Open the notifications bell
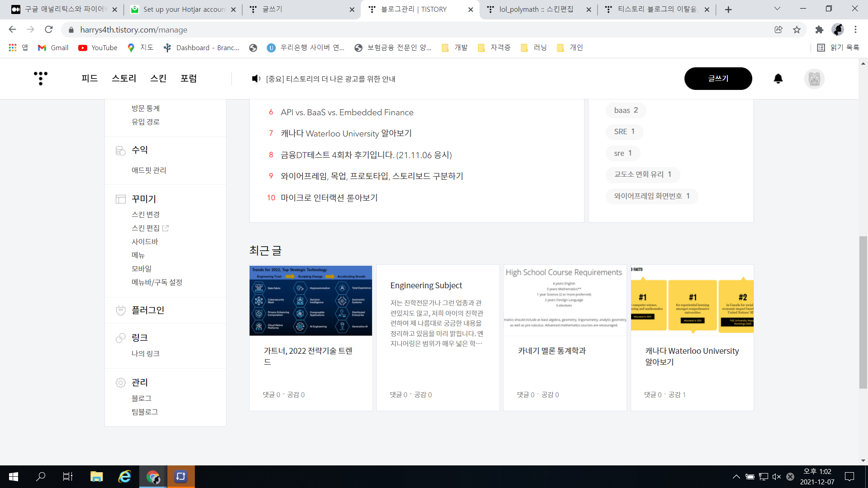Image resolution: width=868 pixels, height=488 pixels. click(x=778, y=79)
